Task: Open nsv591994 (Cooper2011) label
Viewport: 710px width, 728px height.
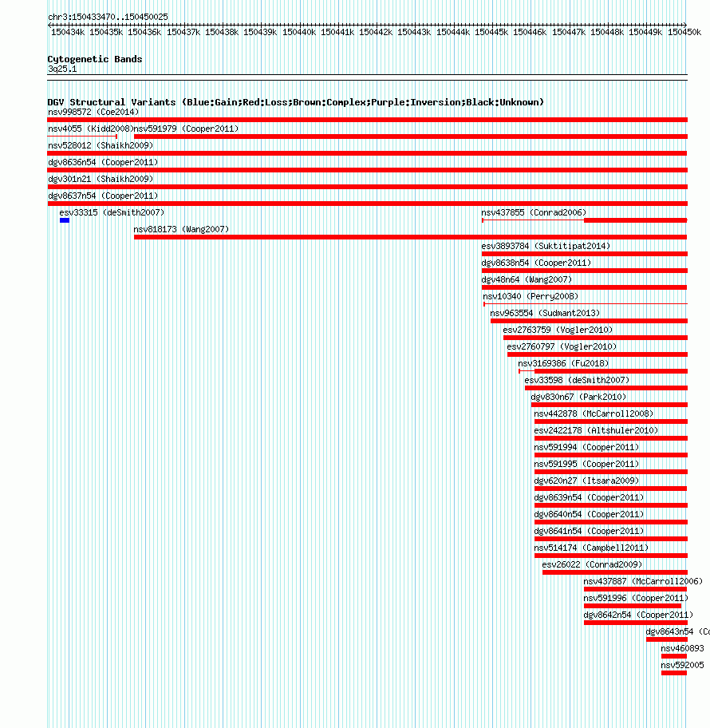Action: [x=586, y=447]
